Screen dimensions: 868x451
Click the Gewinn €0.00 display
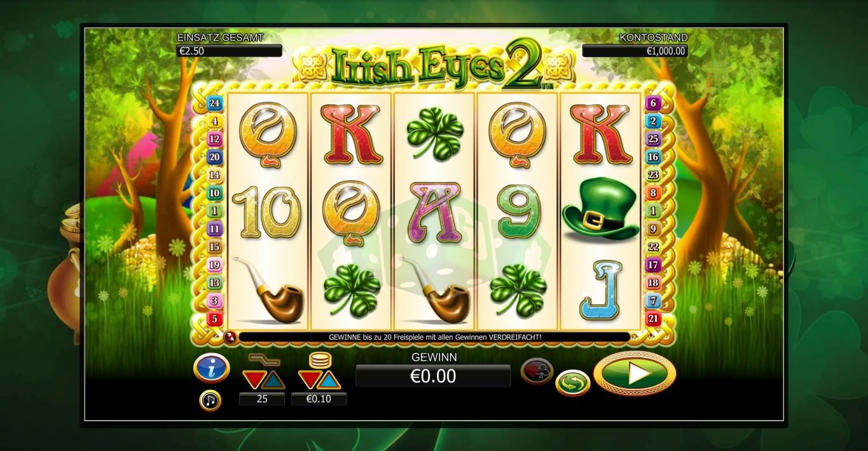pyautogui.click(x=433, y=376)
